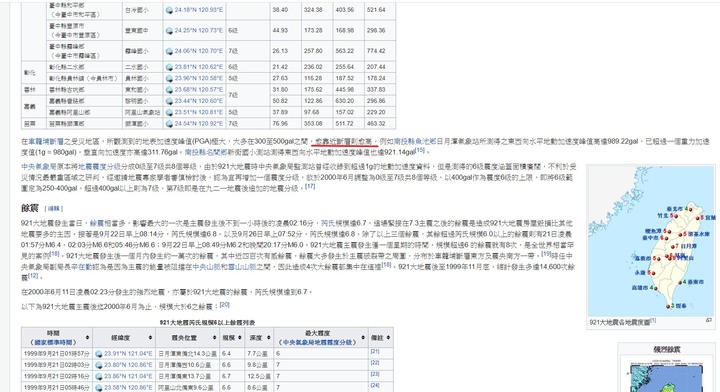Viewport: 720px width, 392px height.
Task: Sort aftershock table by 震央位置 column
Action: (214, 338)
